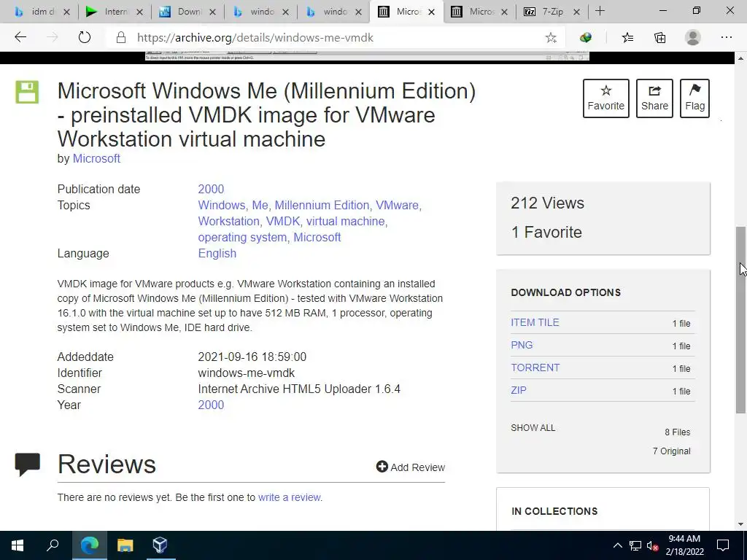This screenshot has height=560, width=747.
Task: Click the green floppy disk software icon
Action: tap(27, 92)
